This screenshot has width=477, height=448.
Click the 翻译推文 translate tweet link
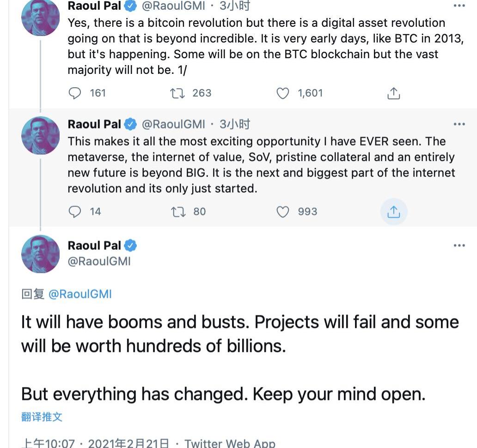tap(42, 417)
